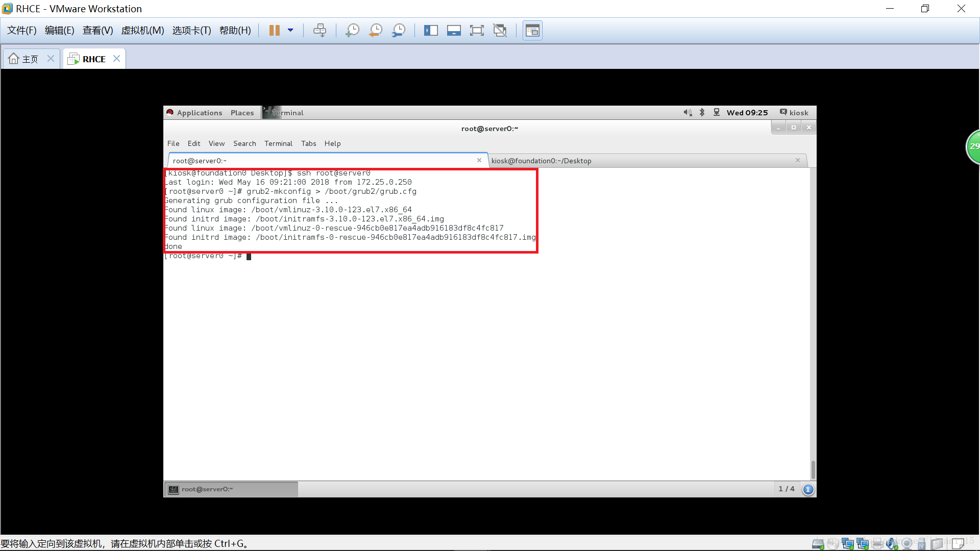This screenshot has height=551, width=980.
Task: Send Ctrl+Alt+Del to the VM
Action: tap(320, 31)
